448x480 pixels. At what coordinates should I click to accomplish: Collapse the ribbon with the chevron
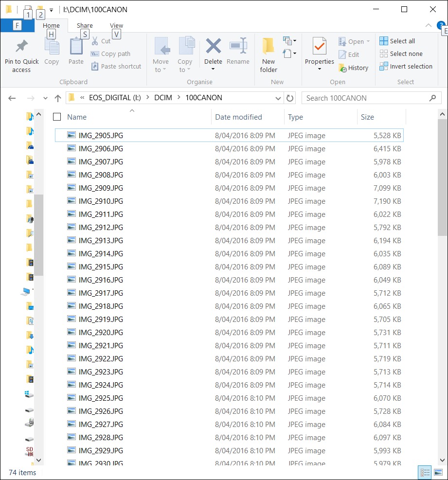(x=429, y=25)
